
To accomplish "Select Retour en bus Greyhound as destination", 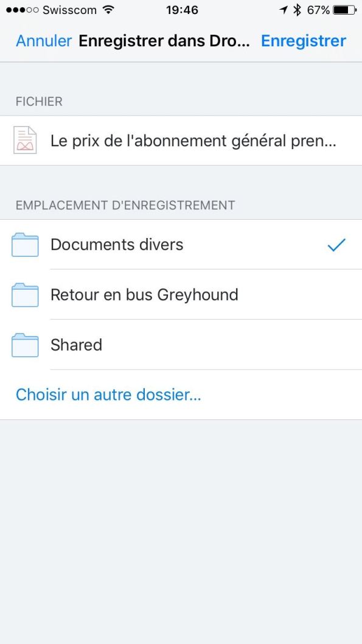I will click(144, 295).
